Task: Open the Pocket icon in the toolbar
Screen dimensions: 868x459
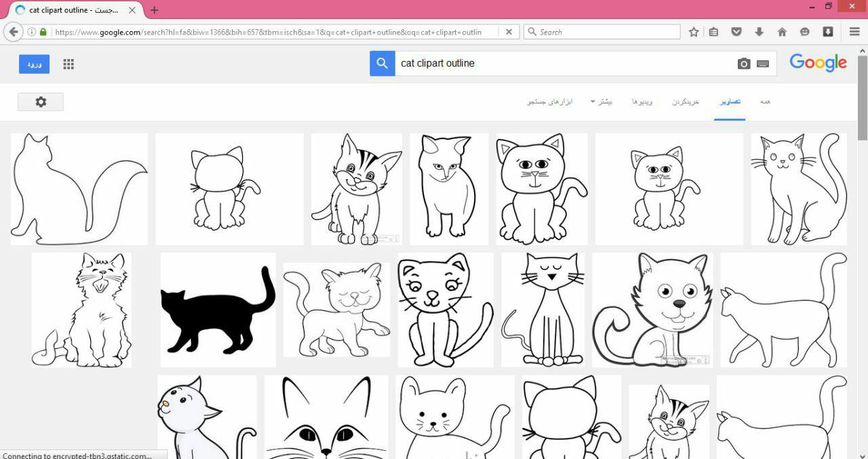Action: [736, 32]
